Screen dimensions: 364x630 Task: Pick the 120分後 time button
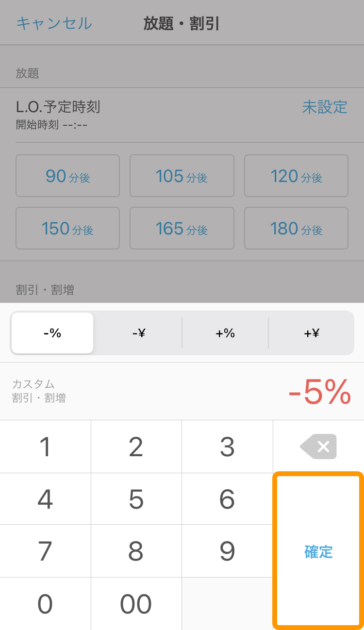[x=296, y=176]
